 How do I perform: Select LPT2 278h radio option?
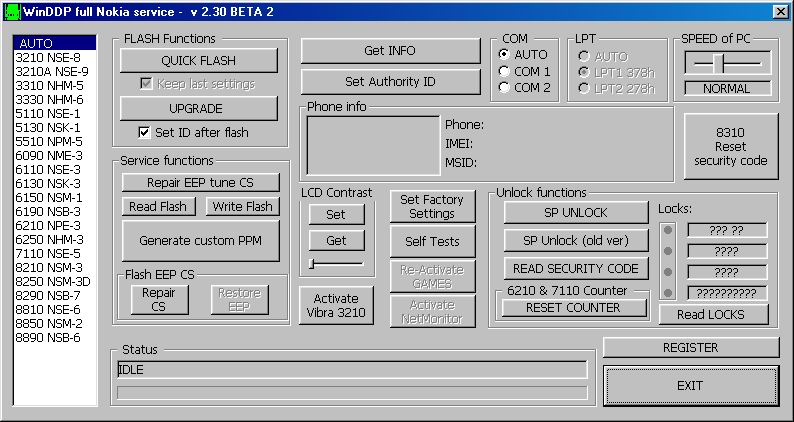584,89
